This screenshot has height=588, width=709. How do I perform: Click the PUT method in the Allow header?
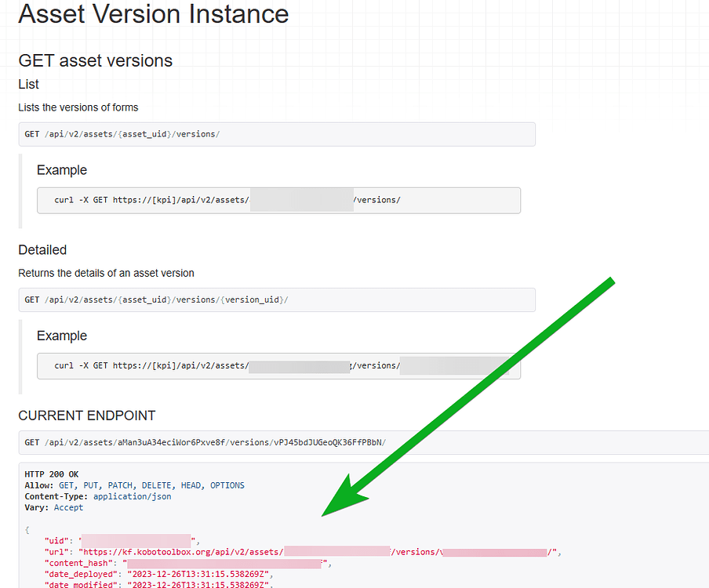pos(90,485)
